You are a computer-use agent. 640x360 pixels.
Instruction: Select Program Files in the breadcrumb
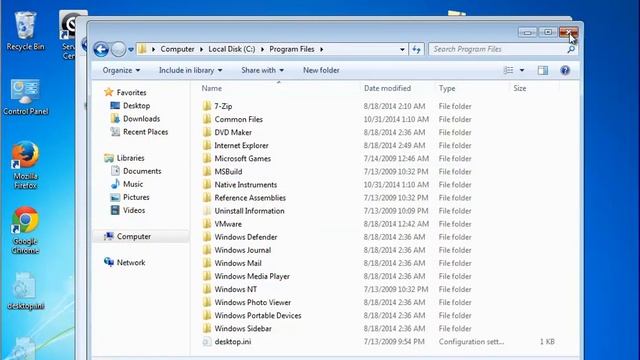292,49
